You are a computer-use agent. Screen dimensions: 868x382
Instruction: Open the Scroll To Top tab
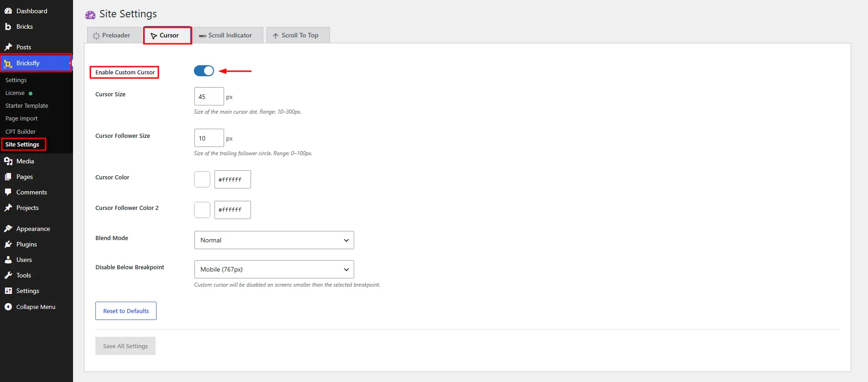tap(298, 35)
